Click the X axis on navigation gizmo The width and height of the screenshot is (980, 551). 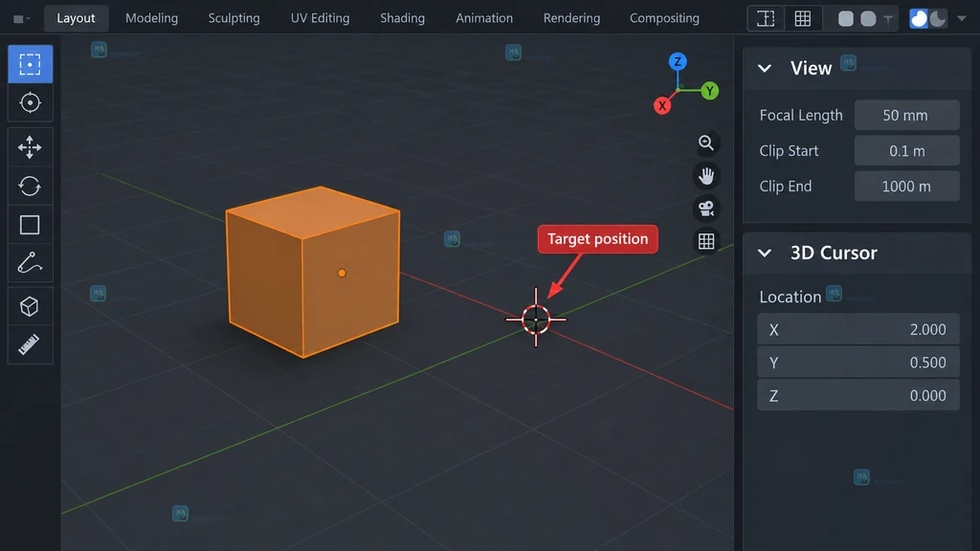pos(662,105)
